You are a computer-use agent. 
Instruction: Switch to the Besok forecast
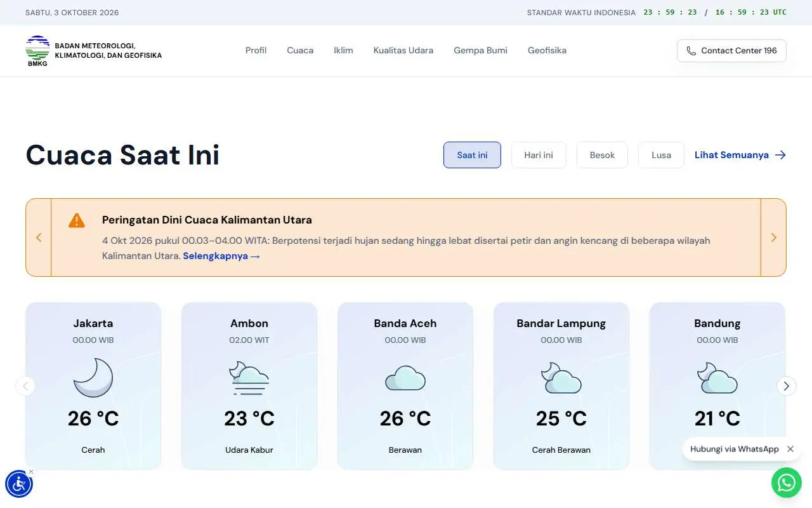pyautogui.click(x=602, y=155)
